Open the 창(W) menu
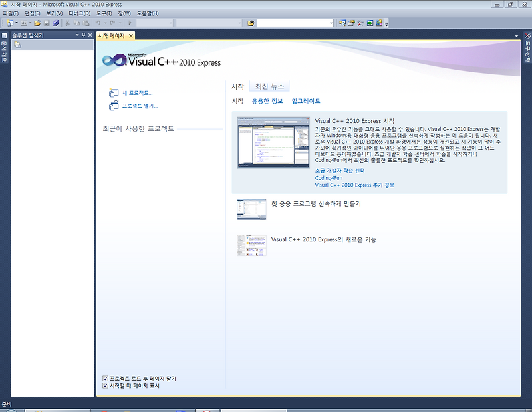The height and width of the screenshot is (412, 532). 124,13
